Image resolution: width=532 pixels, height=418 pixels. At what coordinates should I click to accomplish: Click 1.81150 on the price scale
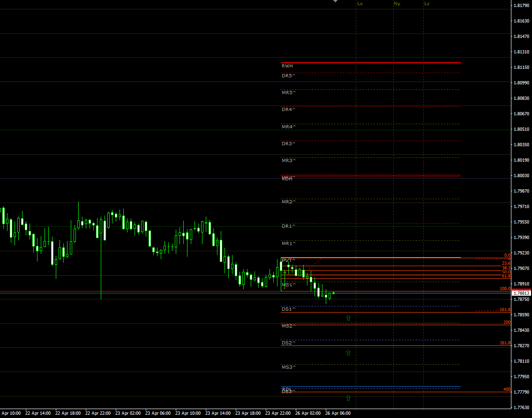(x=522, y=67)
